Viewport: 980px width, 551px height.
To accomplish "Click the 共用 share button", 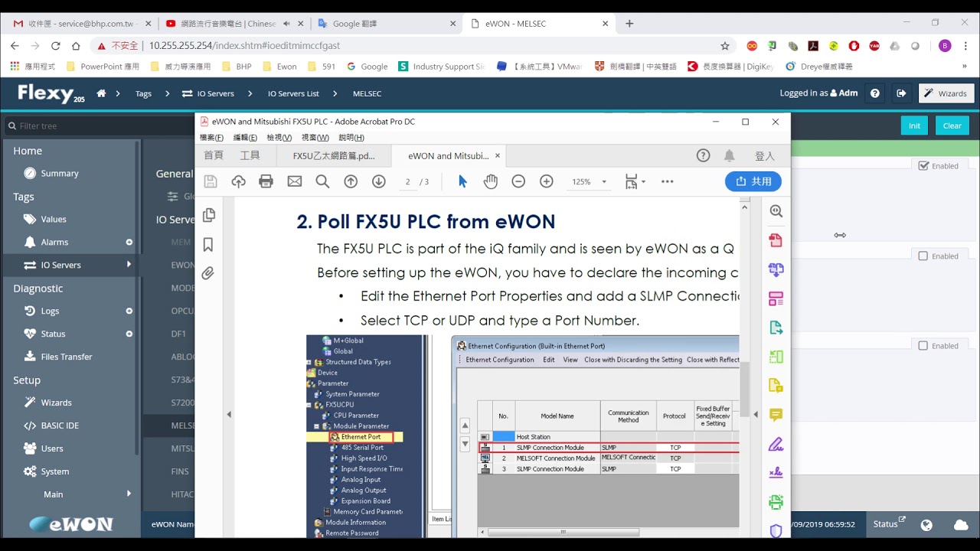I will pyautogui.click(x=753, y=181).
